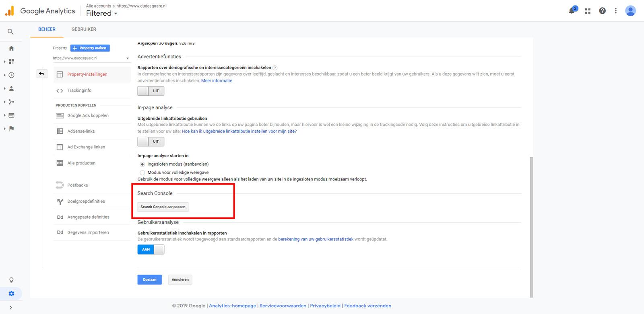
Task: Open the user account avatar
Action: pyautogui.click(x=630, y=11)
